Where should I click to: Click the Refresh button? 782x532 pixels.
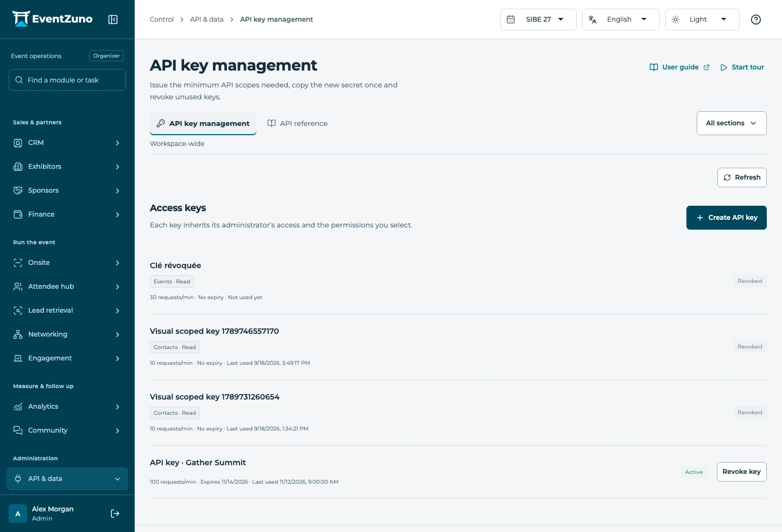coord(742,178)
